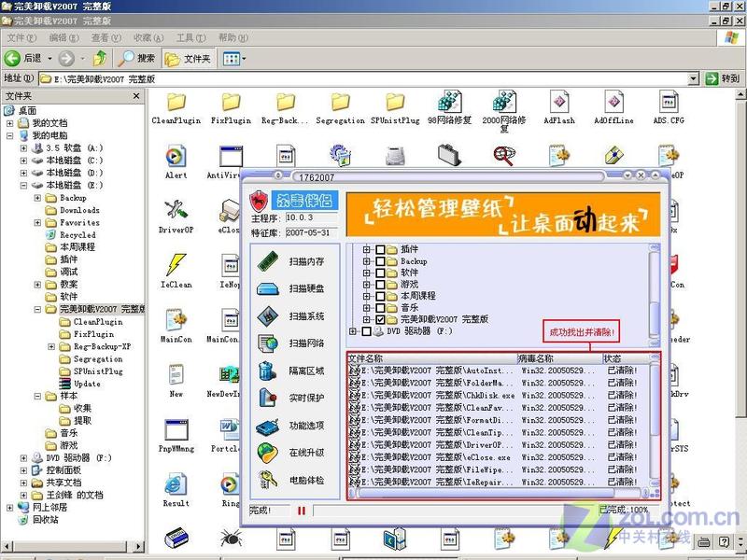Select the DriverOP tools icon
This screenshot has height=560, width=747.
[x=176, y=210]
